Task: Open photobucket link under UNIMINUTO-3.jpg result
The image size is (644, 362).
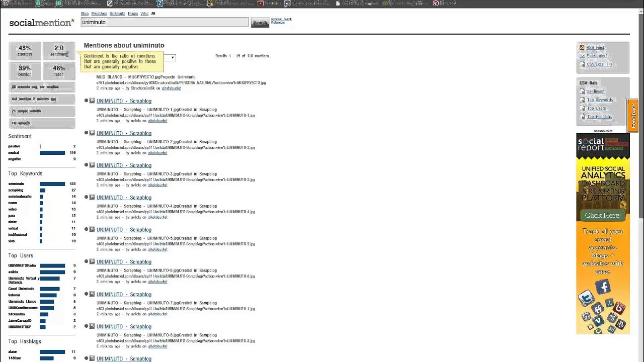Action: 157,185
